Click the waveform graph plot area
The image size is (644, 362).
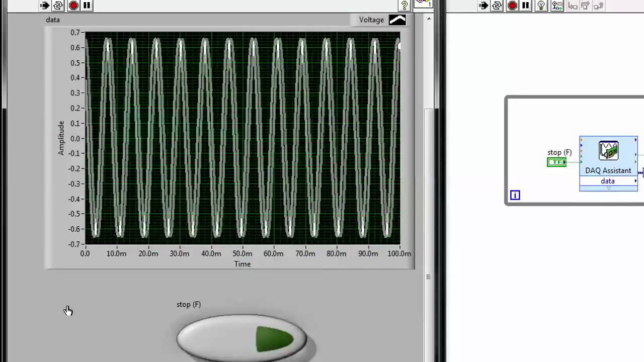[x=243, y=138]
